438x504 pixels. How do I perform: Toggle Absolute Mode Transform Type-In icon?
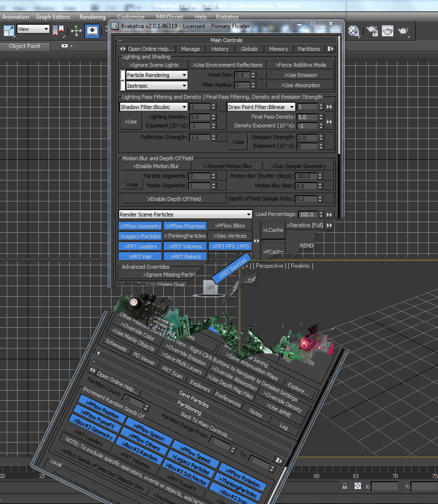(358, 486)
